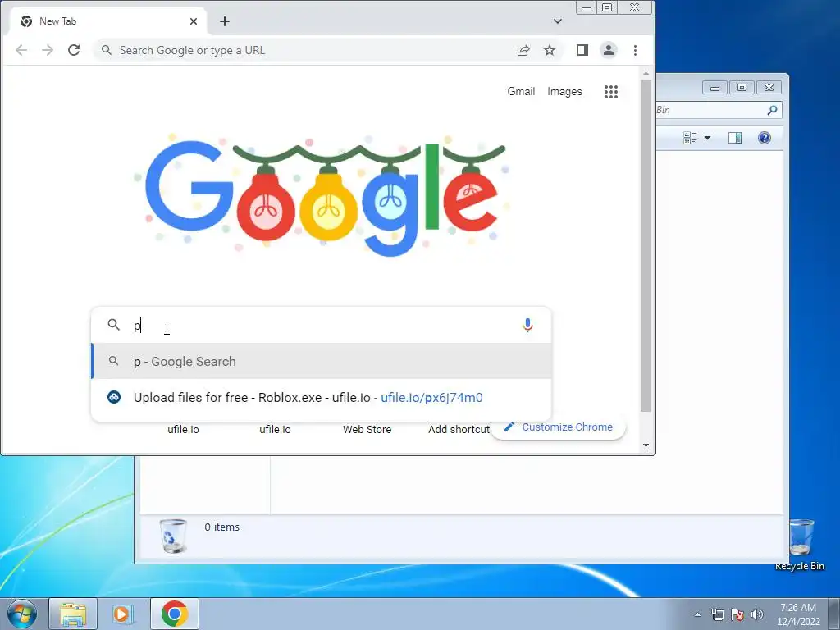840x630 pixels.
Task: Open the Recycle Bin desktop icon
Action: 800,545
